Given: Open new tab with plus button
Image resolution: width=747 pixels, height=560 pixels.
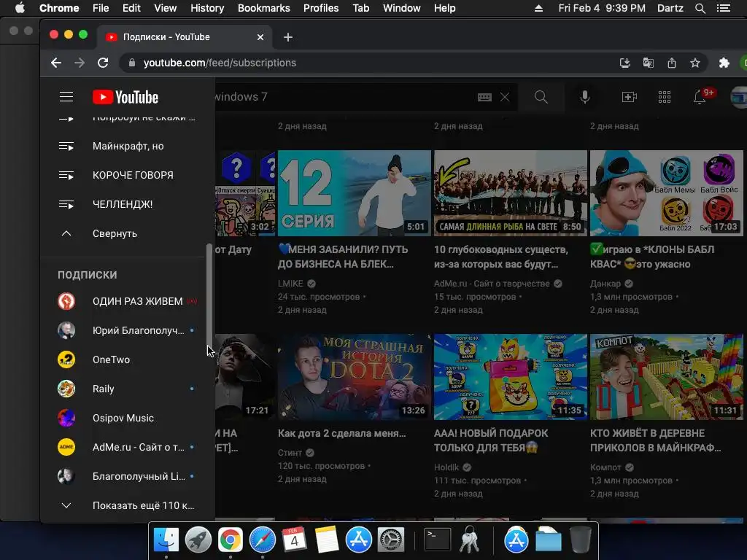Looking at the screenshot, I should (287, 37).
